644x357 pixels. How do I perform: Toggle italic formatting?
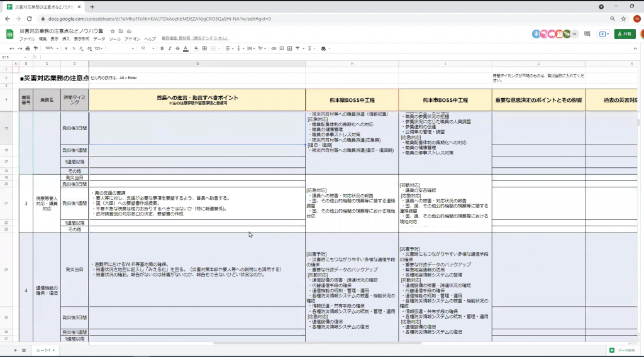click(169, 48)
